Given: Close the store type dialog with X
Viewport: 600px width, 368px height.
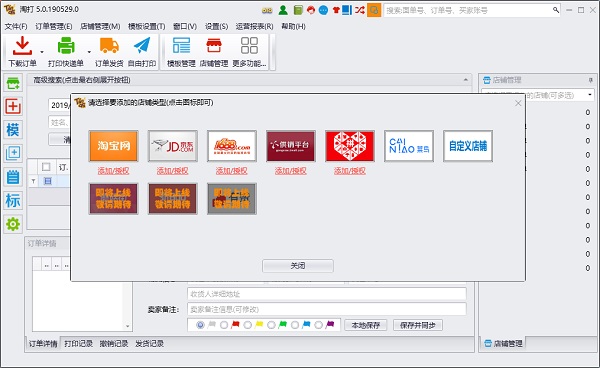Looking at the screenshot, I should tap(518, 103).
